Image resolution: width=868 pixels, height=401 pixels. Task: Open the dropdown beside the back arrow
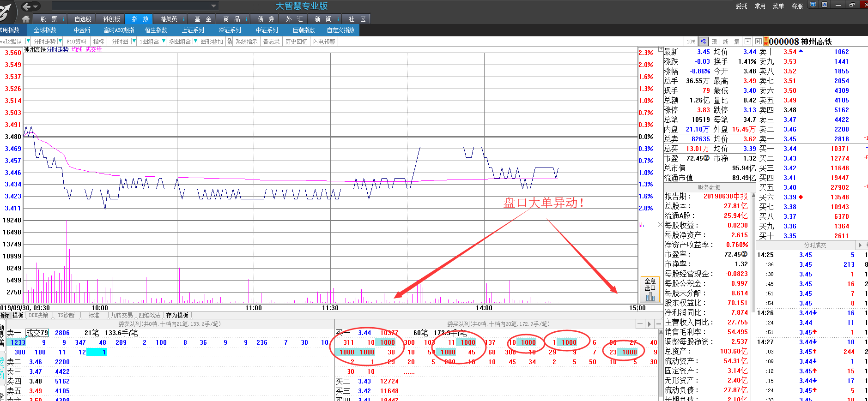pos(36,6)
